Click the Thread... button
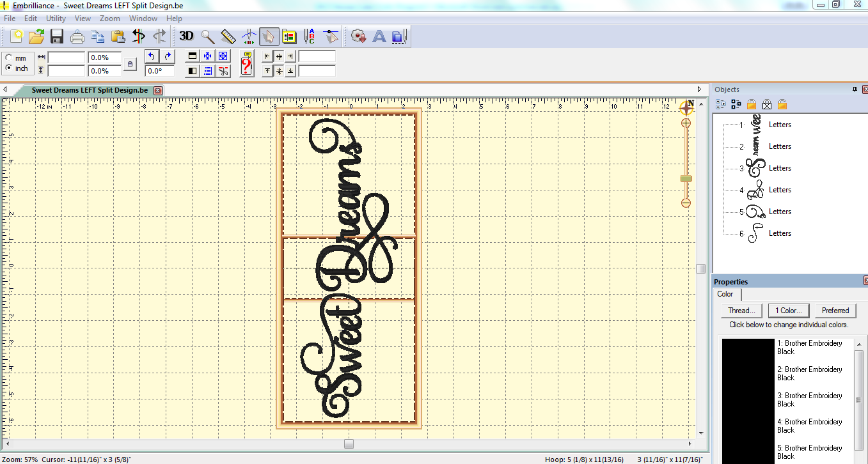Image resolution: width=868 pixels, height=464 pixels. pyautogui.click(x=741, y=311)
